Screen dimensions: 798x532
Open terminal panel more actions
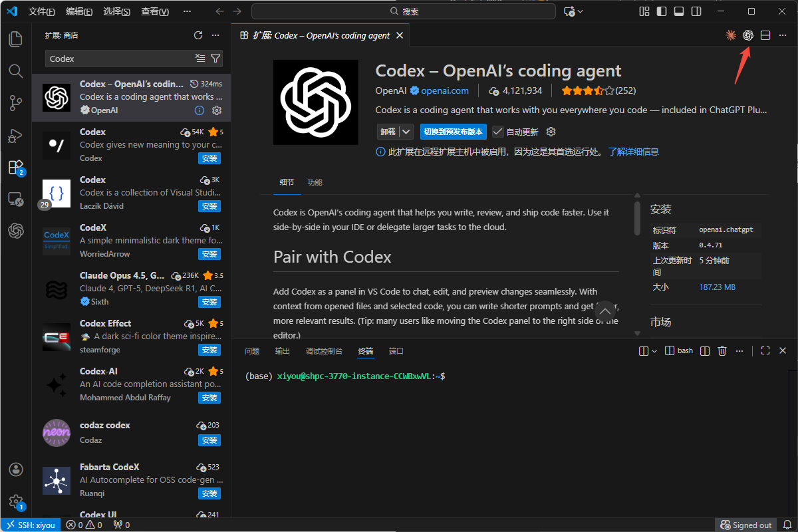point(739,350)
